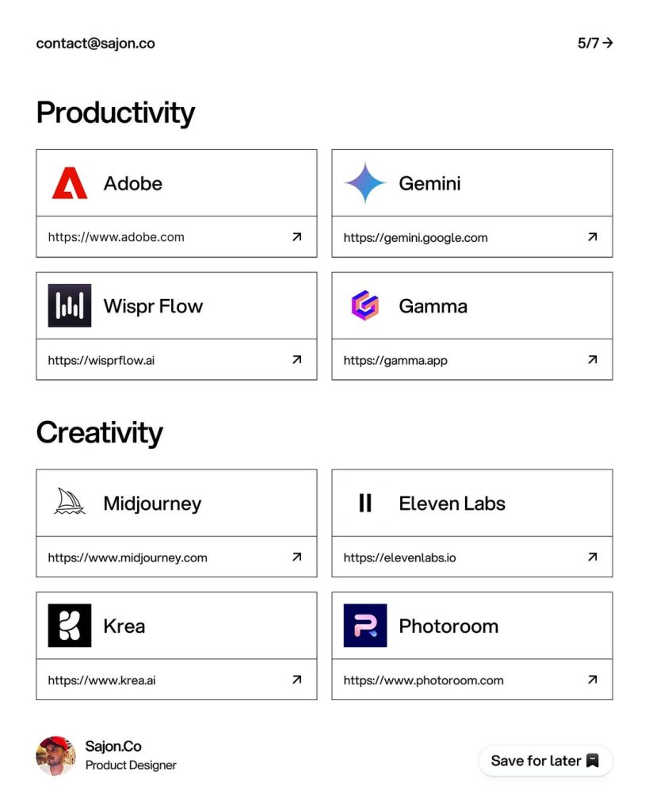Click the Midjourney sailboat icon

coord(70,501)
